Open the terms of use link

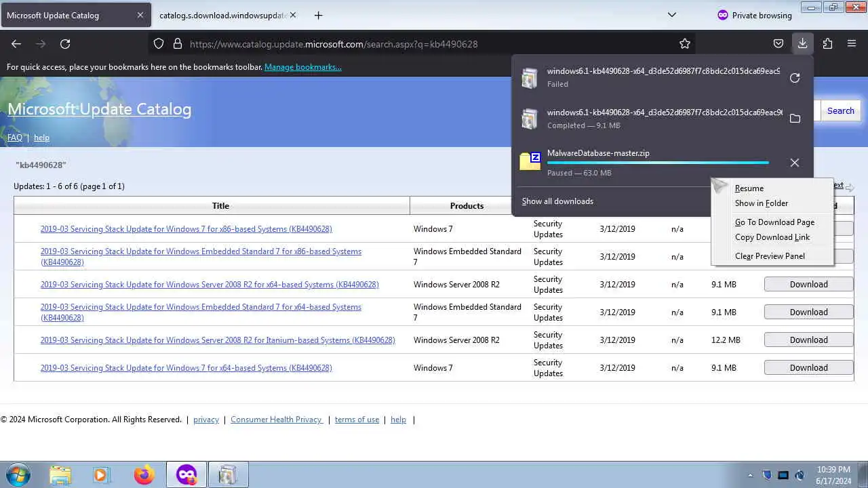(357, 420)
